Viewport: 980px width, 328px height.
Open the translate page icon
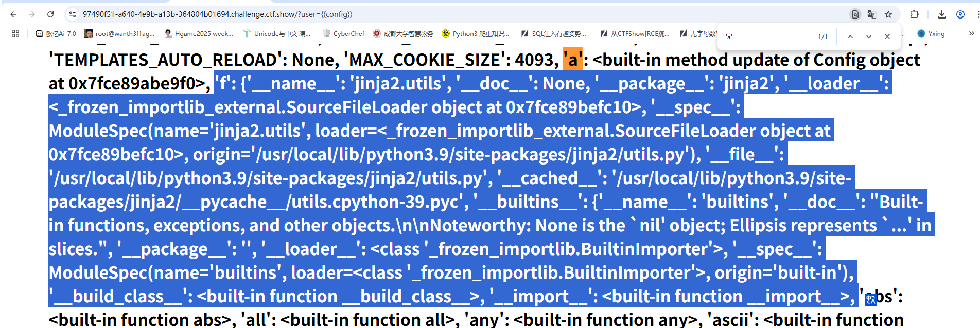pyautogui.click(x=871, y=14)
